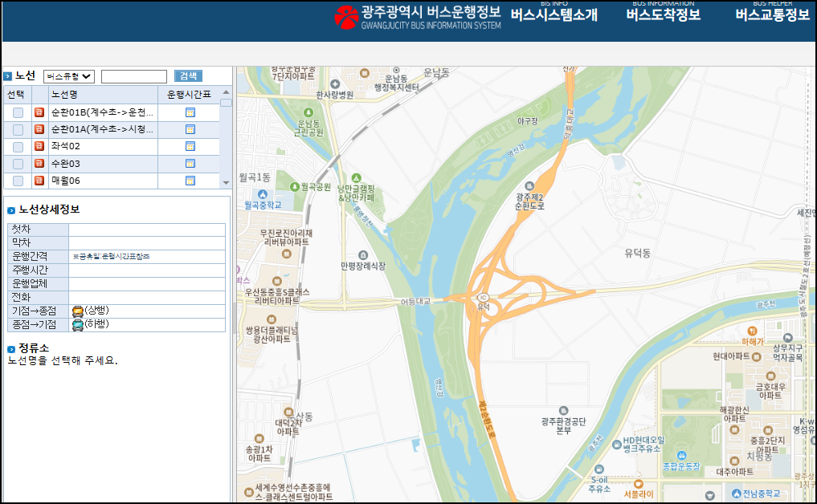Click the Gwangju bus information system logo

point(418,17)
